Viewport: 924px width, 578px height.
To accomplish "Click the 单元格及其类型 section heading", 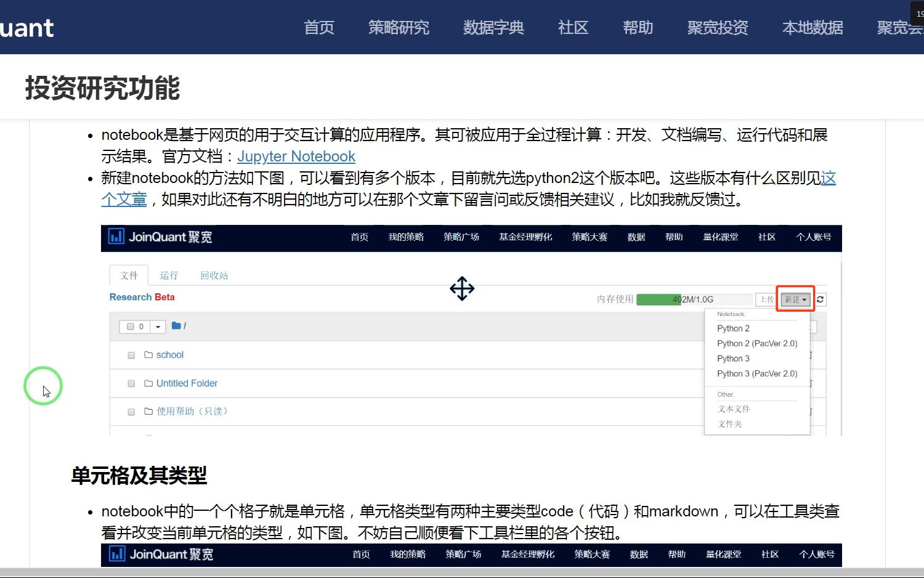I will (139, 475).
